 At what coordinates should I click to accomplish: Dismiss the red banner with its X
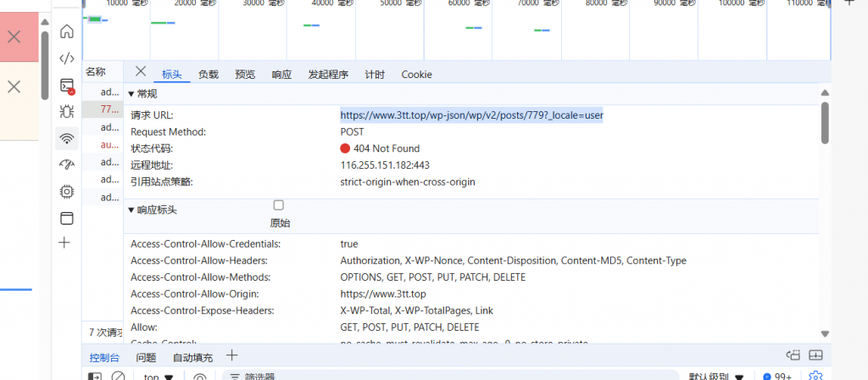click(x=14, y=37)
